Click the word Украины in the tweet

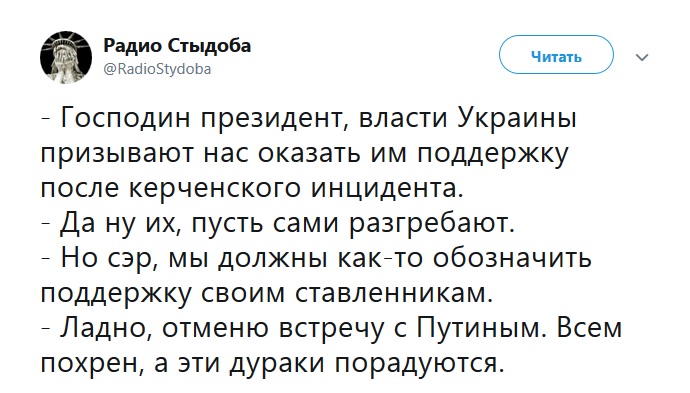[518, 119]
